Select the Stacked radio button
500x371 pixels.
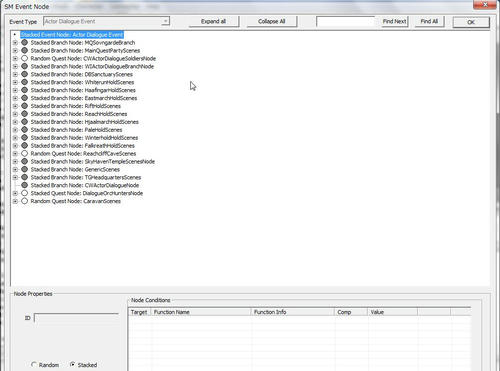72,365
